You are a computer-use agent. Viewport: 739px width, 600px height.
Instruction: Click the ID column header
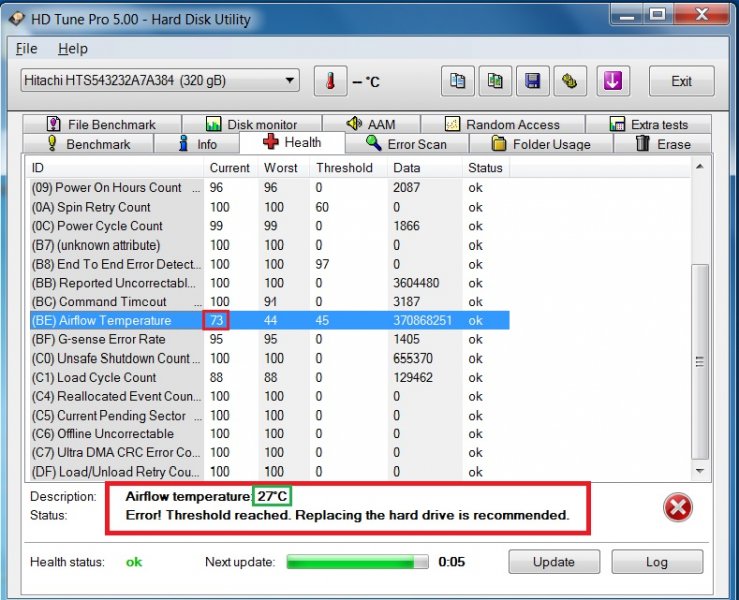(x=115, y=168)
